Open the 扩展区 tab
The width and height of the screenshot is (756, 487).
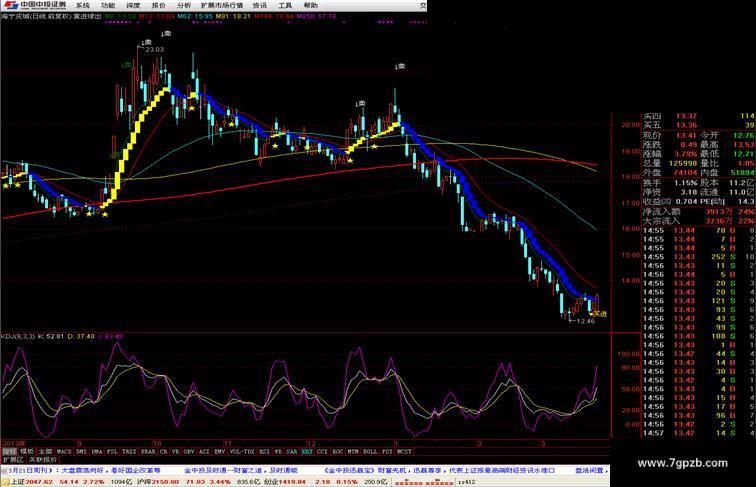14,460
